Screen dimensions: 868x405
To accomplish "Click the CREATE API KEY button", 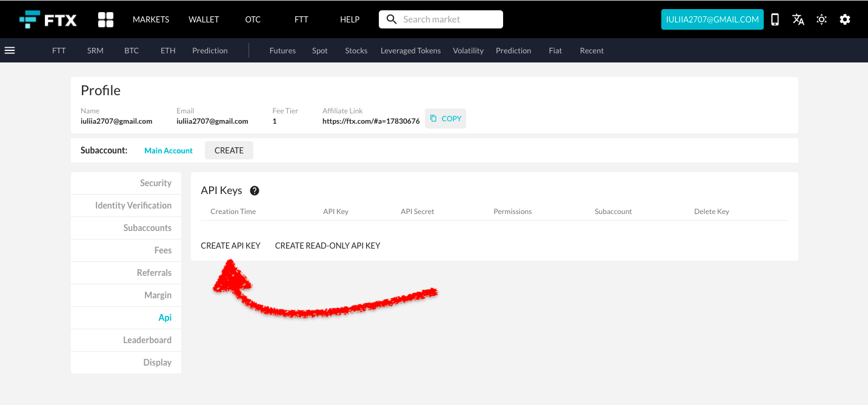I will (x=231, y=245).
